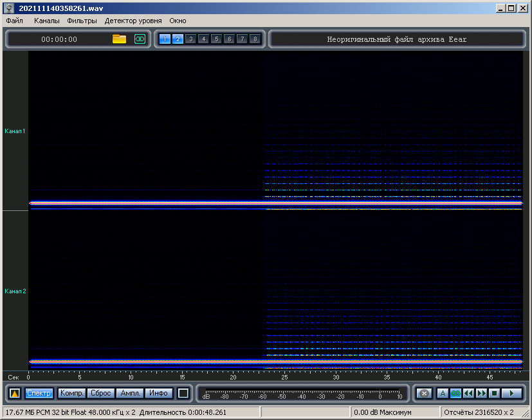Click the 25-second mark on the time ruler
Image resolution: width=532 pixels, height=420 pixels.
coord(284,377)
